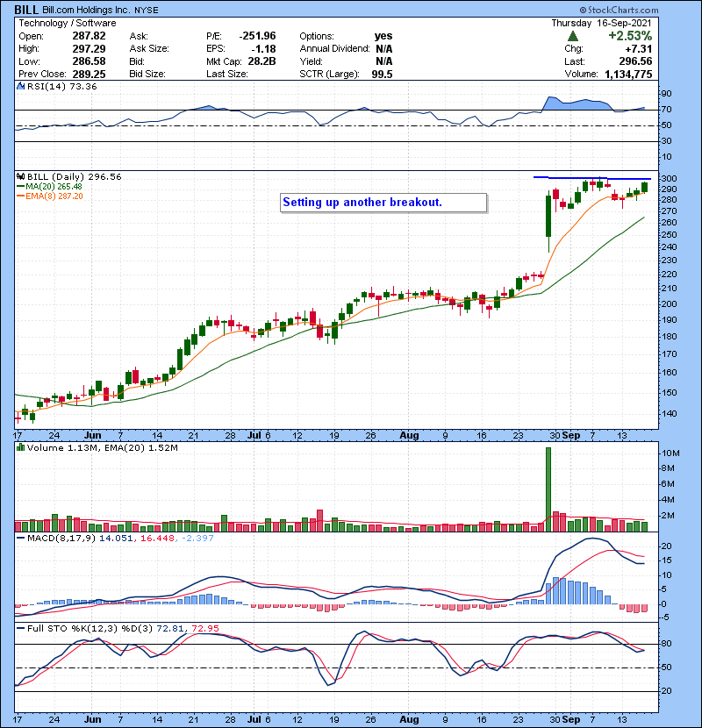Click the Annual Dividend N/A value
702x728 pixels.
tap(384, 49)
